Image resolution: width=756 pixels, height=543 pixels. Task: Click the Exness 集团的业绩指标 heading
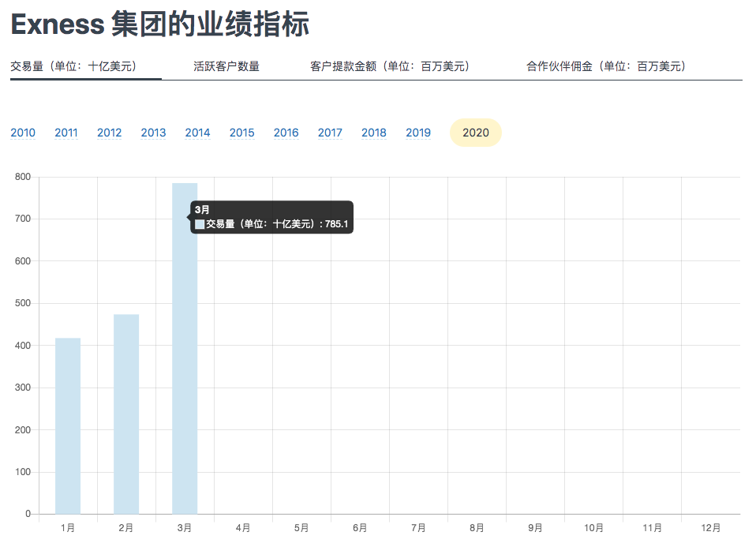tap(159, 24)
